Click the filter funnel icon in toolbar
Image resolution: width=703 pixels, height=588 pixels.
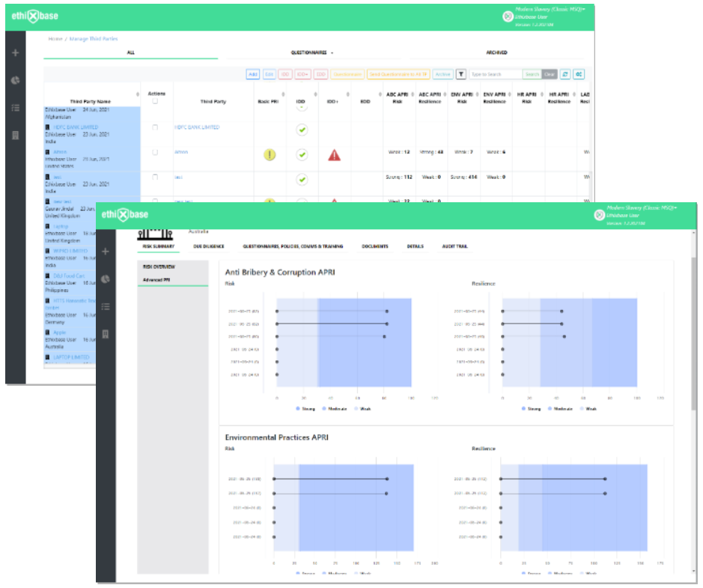click(461, 74)
